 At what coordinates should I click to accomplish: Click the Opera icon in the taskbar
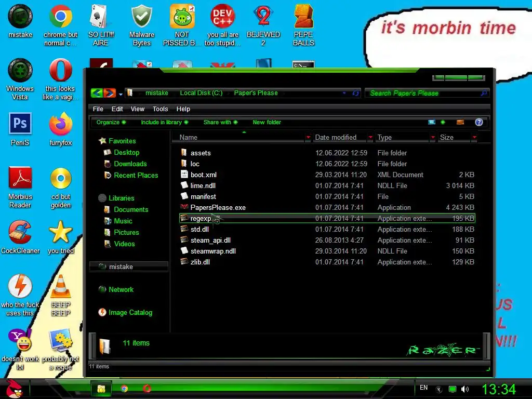point(147,389)
